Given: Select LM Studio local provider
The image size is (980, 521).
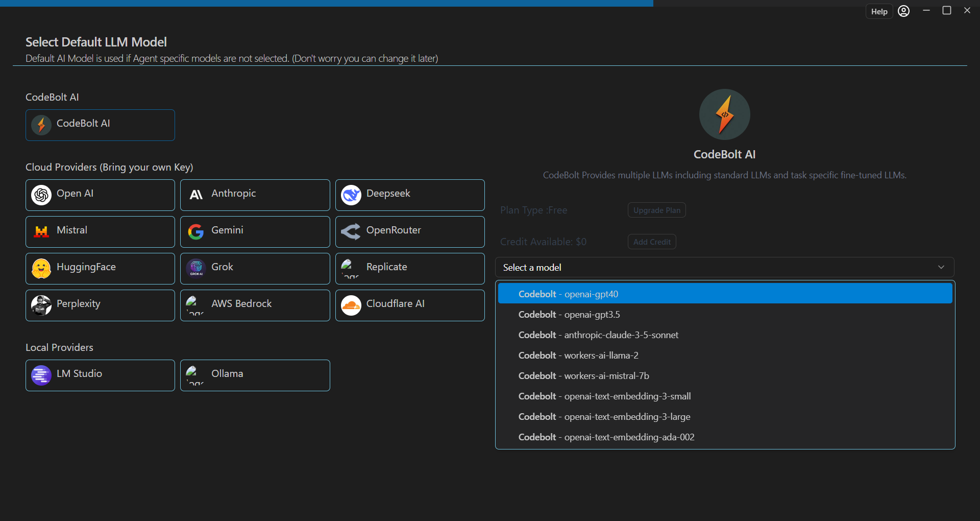Looking at the screenshot, I should point(100,375).
